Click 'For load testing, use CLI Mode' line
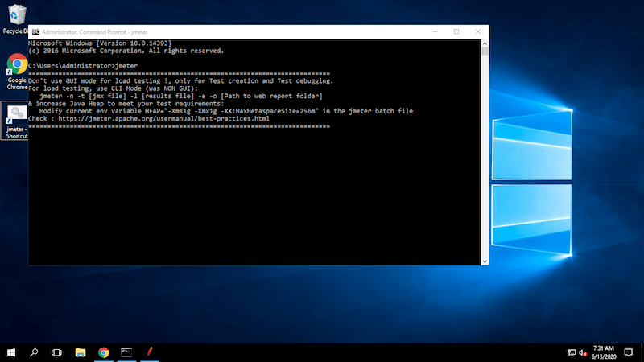Screen dimensions: 644x362 pyautogui.click(x=113, y=88)
